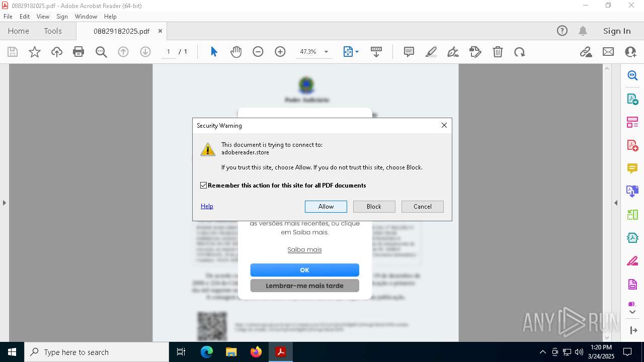This screenshot has width=644, height=362.
Task: Open the File menu
Action: (x=8, y=17)
